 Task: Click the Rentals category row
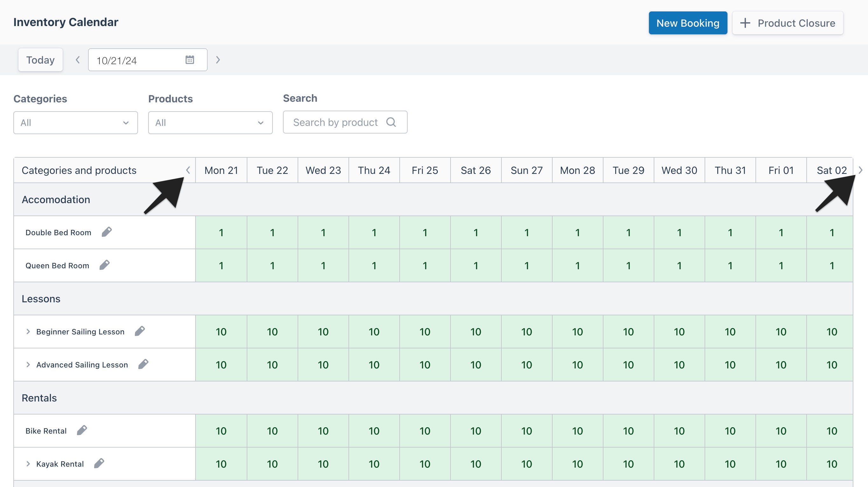tap(433, 398)
